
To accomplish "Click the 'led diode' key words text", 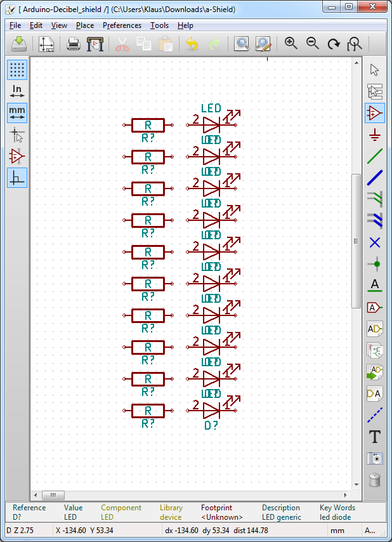I will coord(336,517).
